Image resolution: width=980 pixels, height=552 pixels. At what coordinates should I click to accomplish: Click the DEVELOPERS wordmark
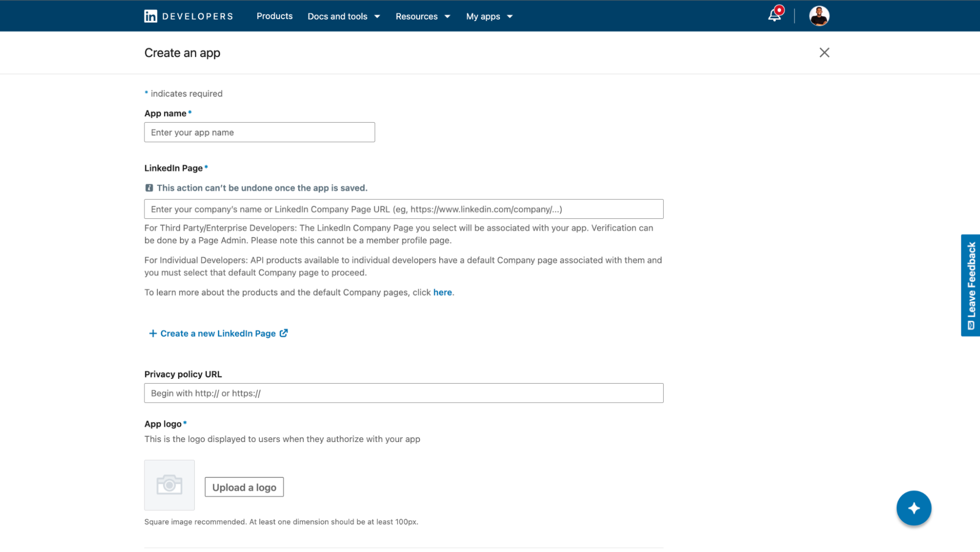tap(198, 16)
